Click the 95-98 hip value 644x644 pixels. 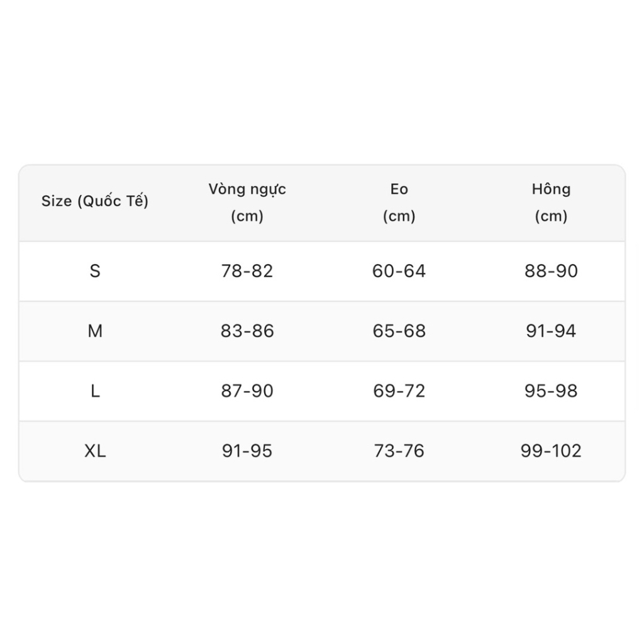551,391
